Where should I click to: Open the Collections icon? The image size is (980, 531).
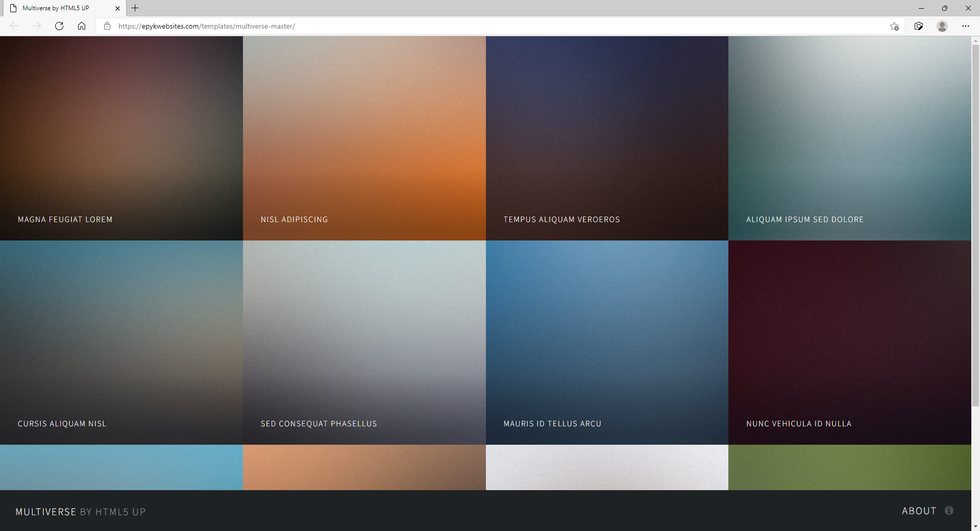[x=919, y=26]
